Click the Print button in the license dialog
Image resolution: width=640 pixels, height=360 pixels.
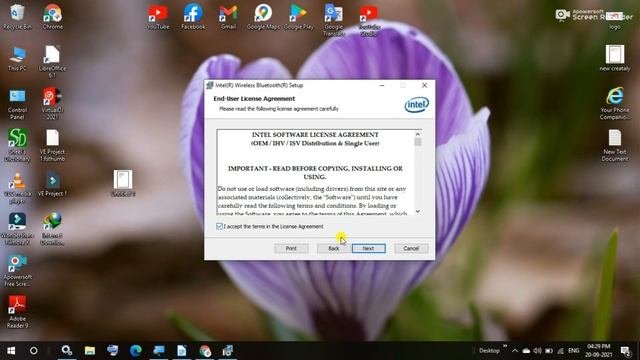291,248
